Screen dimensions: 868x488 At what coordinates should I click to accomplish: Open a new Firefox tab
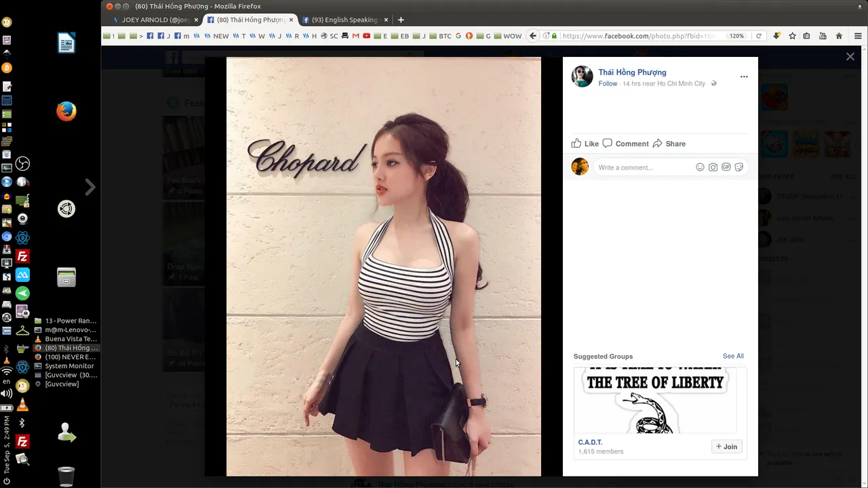tap(401, 20)
